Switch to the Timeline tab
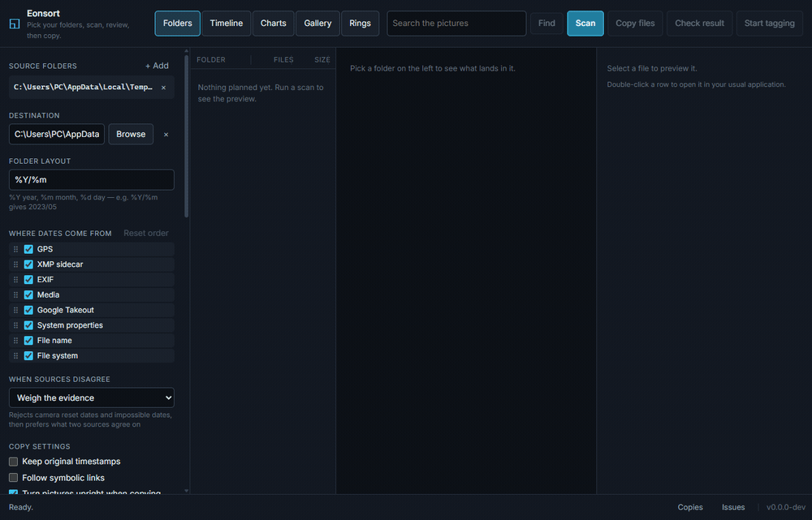 coord(227,24)
